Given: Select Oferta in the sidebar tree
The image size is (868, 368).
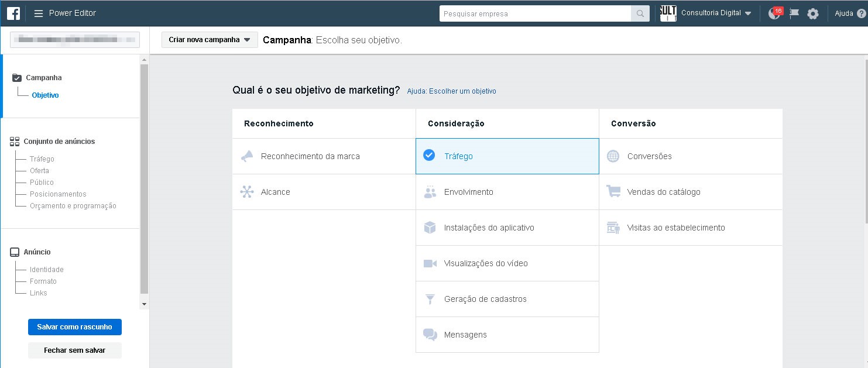Looking at the screenshot, I should (39, 171).
